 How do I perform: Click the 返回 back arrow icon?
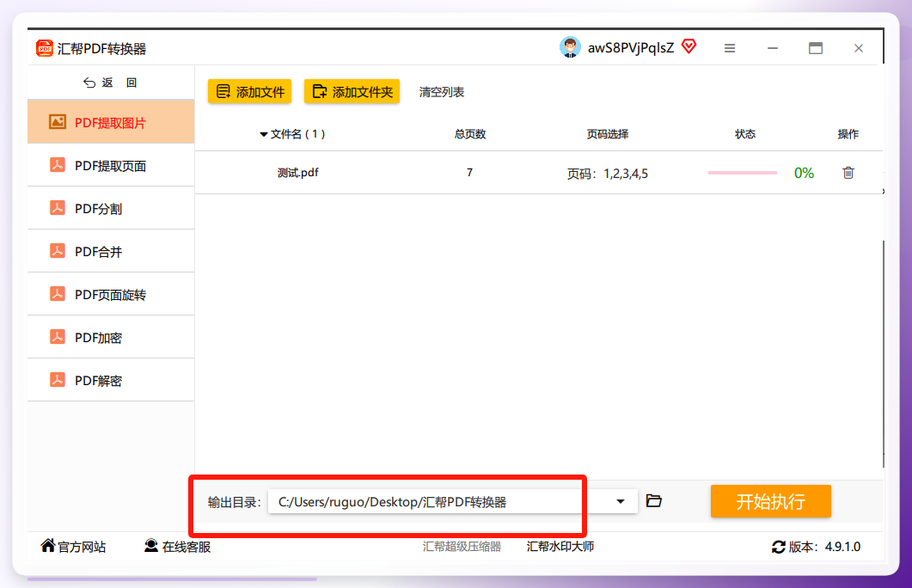(89, 83)
